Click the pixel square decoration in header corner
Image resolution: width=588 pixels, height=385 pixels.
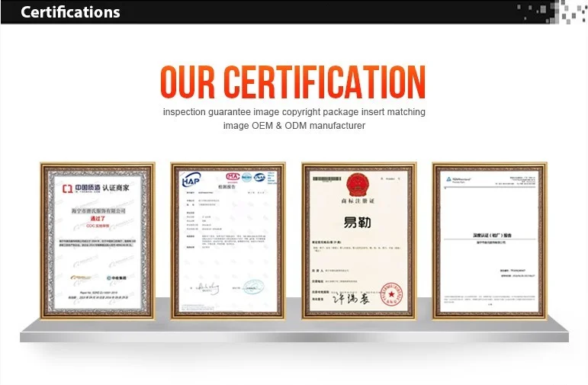pyautogui.click(x=551, y=12)
